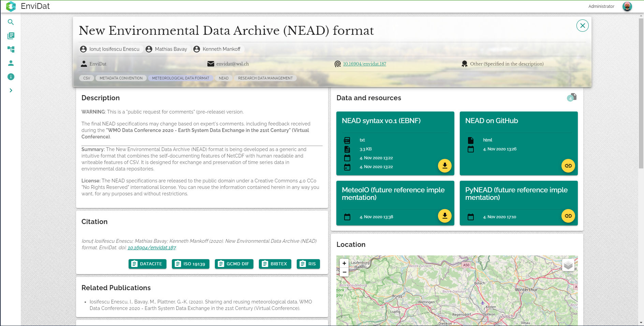
Task: Export citation in ISO 19139 format
Action: pos(190,264)
